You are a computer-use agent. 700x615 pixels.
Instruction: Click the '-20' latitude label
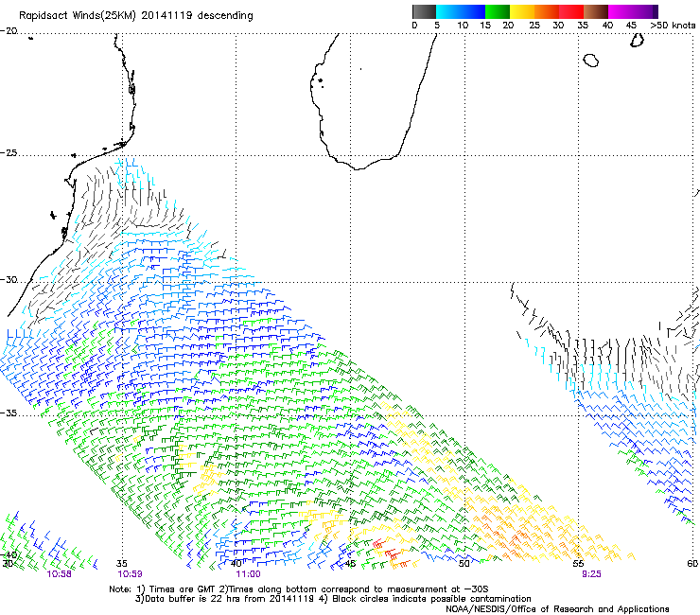point(9,31)
